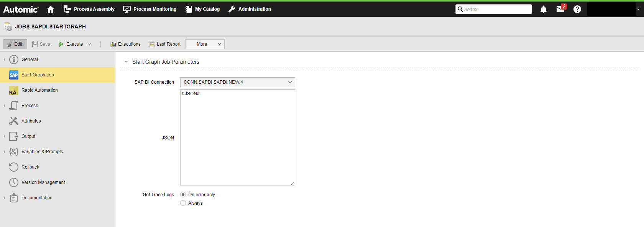The image size is (644, 227).
Task: Click the Save floppy disk icon
Action: 35,44
